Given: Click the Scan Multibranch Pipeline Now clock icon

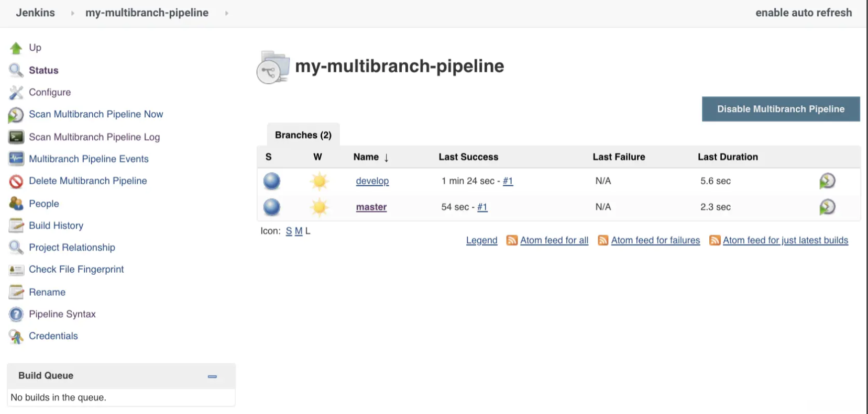Looking at the screenshot, I should tap(16, 115).
